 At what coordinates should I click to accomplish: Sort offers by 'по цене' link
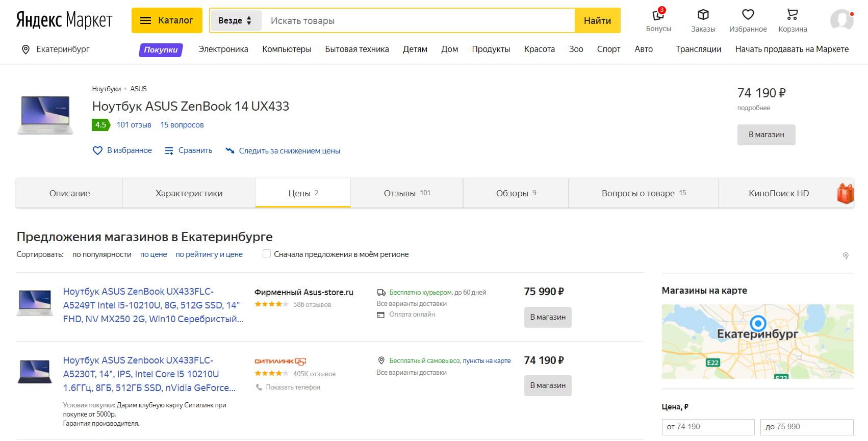[x=154, y=254]
